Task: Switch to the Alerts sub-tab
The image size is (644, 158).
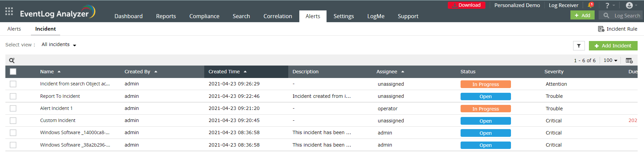Action: [14, 29]
